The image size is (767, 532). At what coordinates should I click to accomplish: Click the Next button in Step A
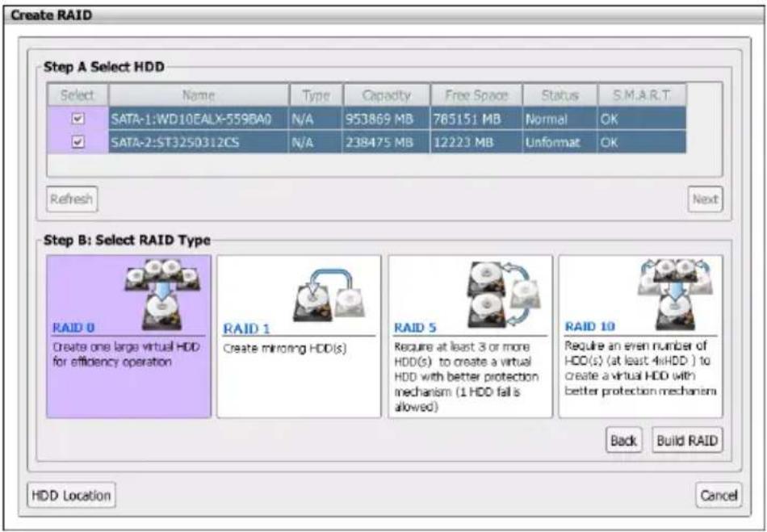click(705, 199)
